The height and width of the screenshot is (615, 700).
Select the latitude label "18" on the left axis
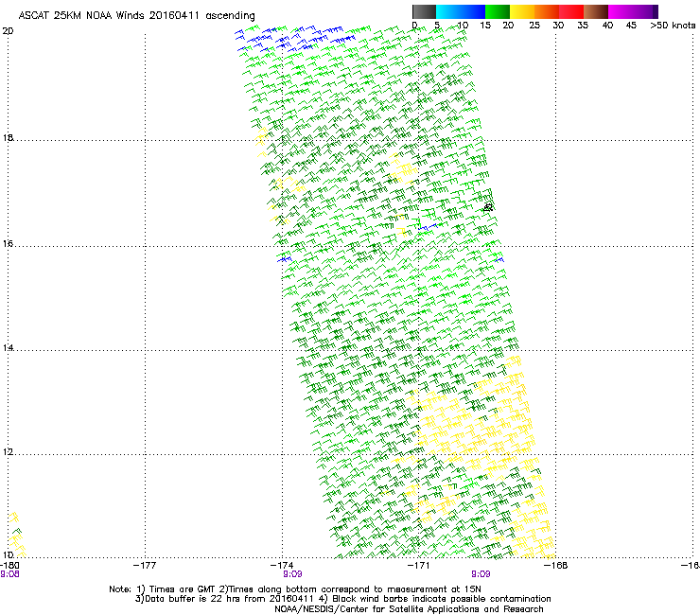pos(8,137)
